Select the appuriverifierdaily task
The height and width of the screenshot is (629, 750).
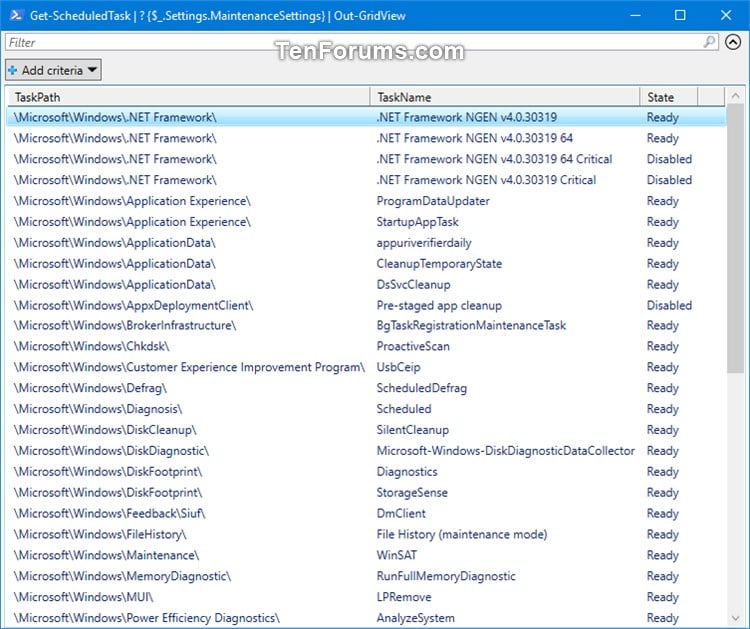(x=366, y=243)
